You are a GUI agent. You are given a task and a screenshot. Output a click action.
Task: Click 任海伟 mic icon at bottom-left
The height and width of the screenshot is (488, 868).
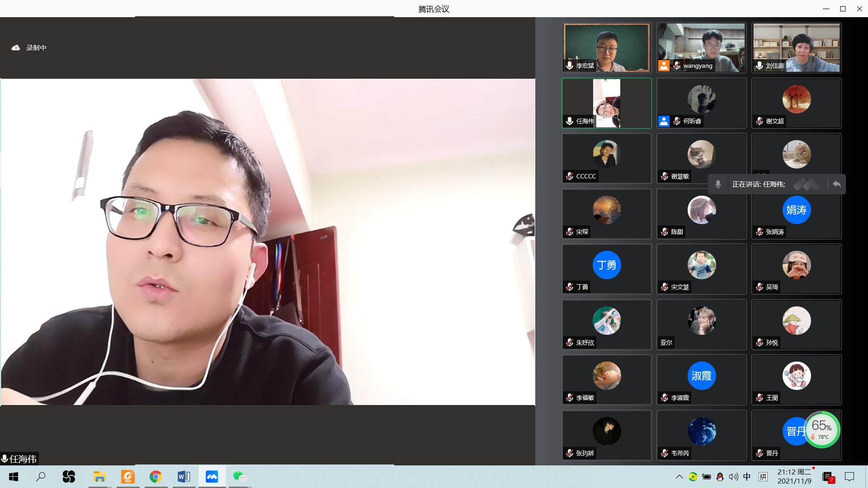coord(5,459)
